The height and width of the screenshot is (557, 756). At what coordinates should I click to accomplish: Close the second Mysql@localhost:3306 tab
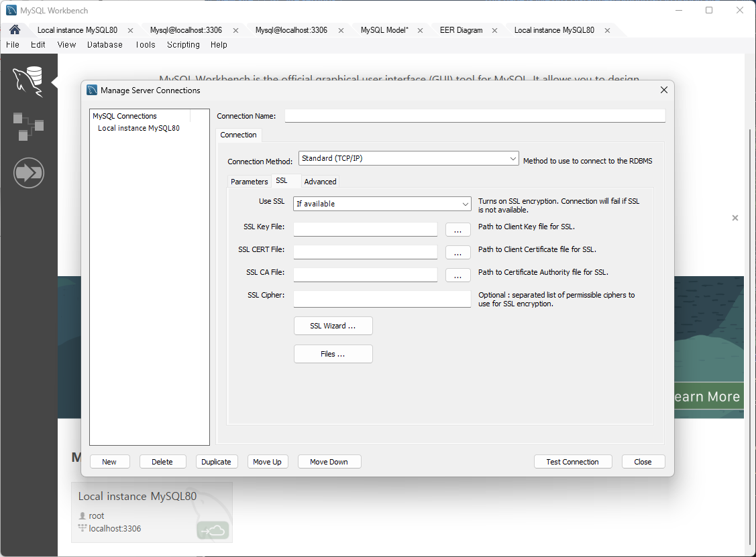[x=341, y=30]
